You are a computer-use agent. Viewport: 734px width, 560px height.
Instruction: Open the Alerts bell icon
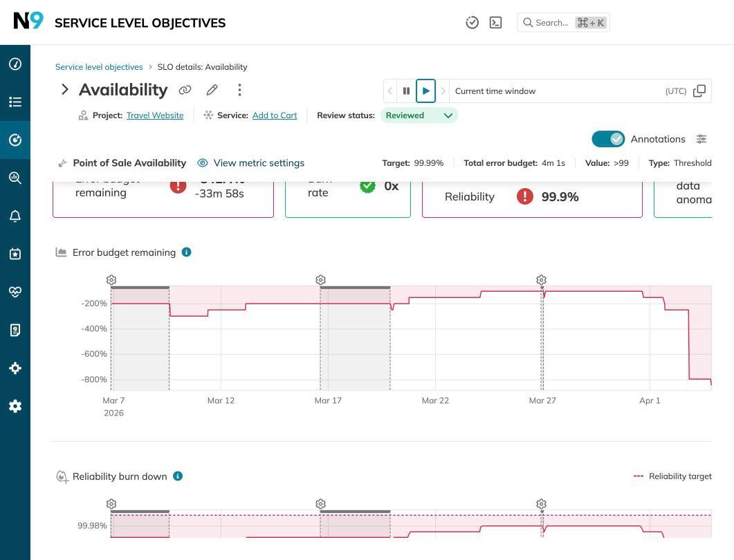tap(15, 216)
